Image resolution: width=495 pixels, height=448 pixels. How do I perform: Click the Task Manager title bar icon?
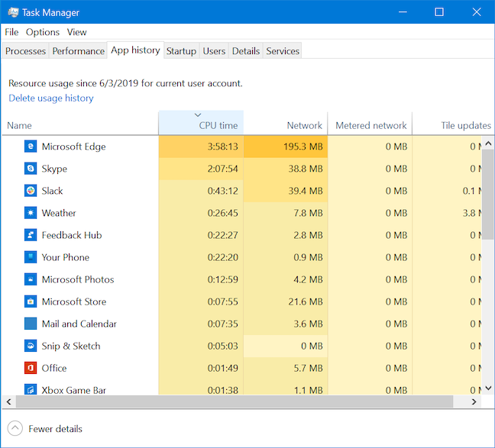click(13, 12)
